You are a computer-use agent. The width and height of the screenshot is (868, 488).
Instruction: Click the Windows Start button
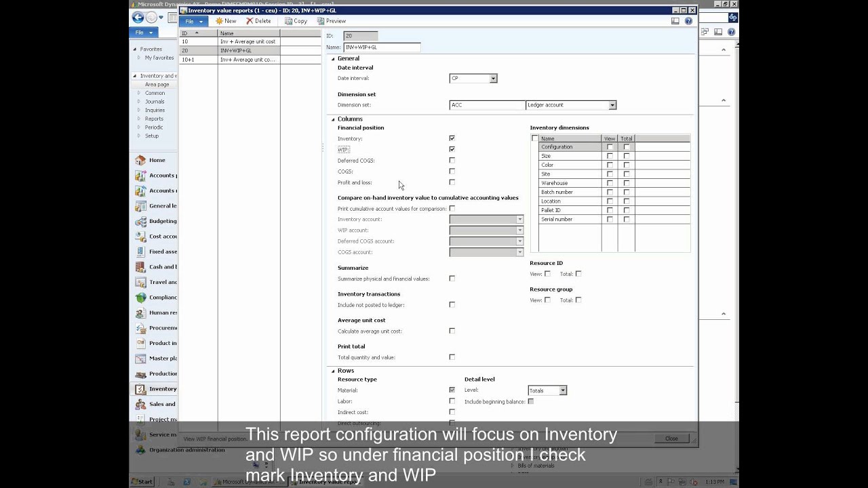(142, 482)
